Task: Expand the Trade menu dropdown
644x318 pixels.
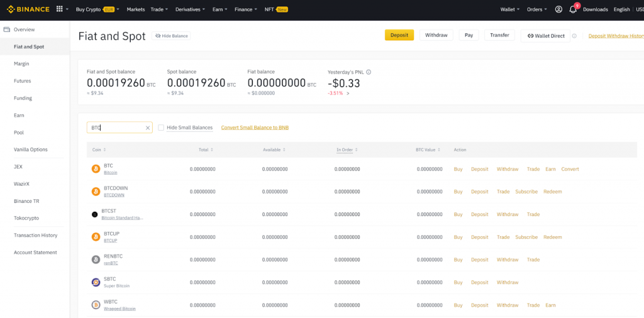Action: click(x=159, y=9)
